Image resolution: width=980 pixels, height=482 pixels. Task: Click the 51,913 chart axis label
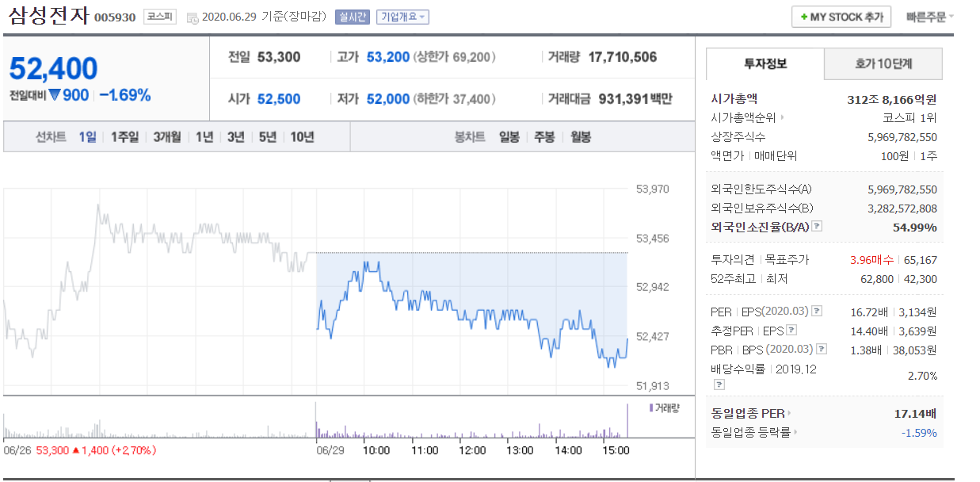tap(652, 386)
